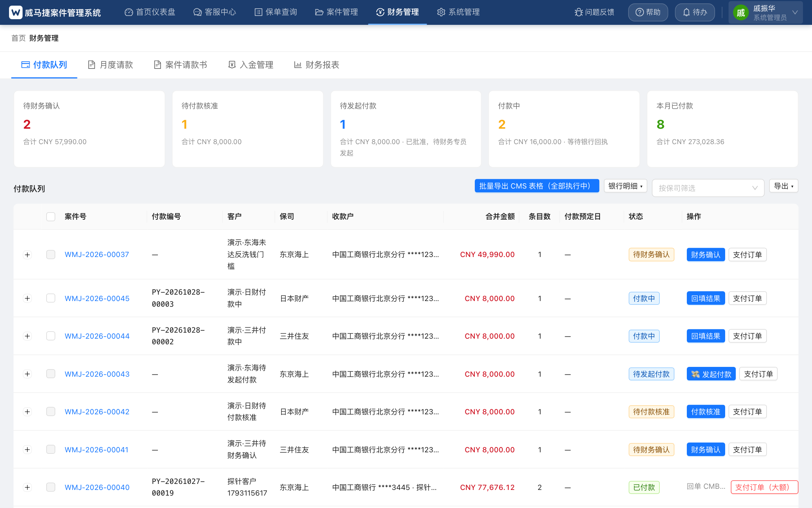Check the WMJ-2026-00045 row checkbox

tap(51, 298)
